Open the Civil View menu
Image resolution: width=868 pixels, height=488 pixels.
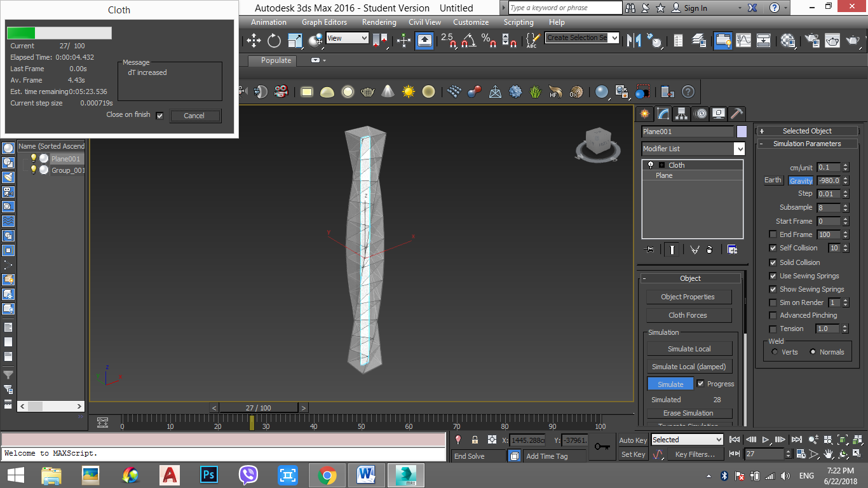[x=424, y=22]
